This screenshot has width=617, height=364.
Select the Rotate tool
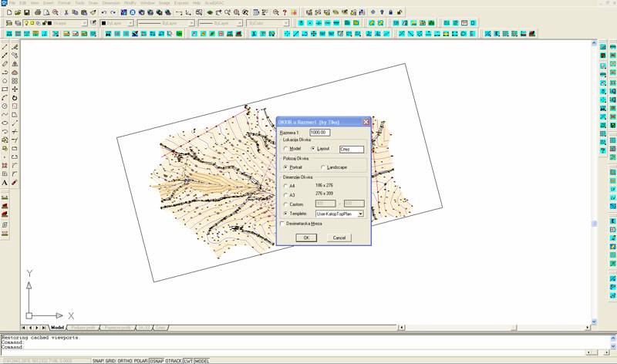(15, 98)
